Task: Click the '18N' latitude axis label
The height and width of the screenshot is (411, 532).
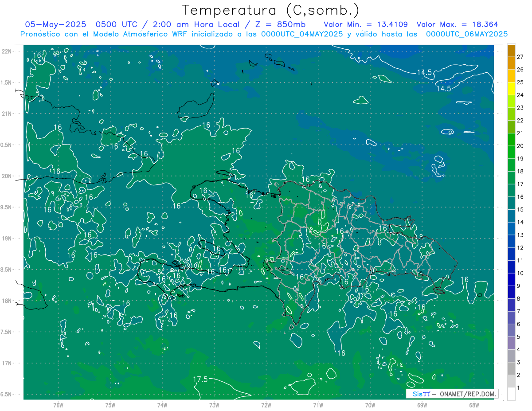Action: point(7,301)
